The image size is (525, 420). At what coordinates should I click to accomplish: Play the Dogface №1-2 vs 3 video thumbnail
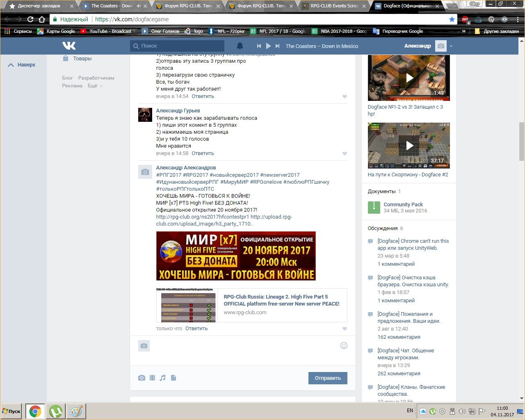pos(409,78)
